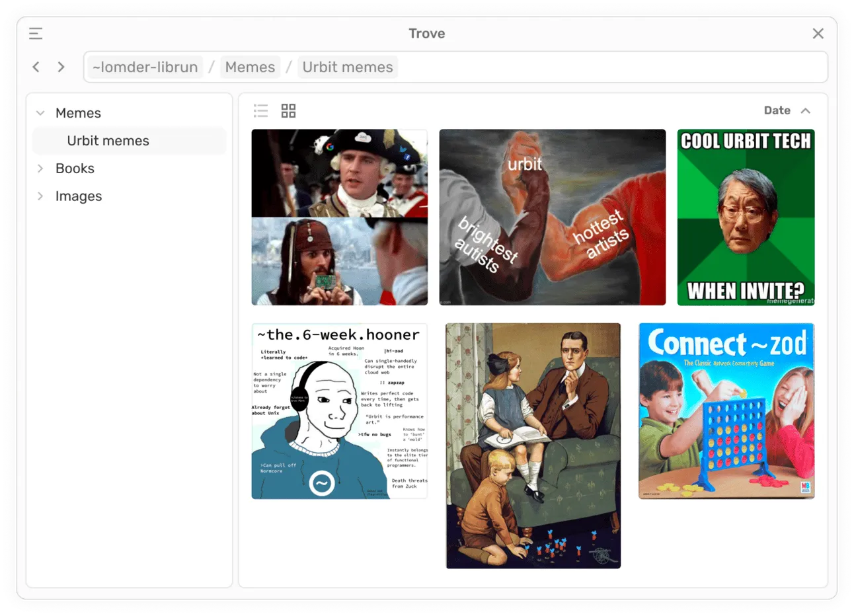Open the hamburger sidebar menu
This screenshot has height=616, width=854.
pos(36,34)
